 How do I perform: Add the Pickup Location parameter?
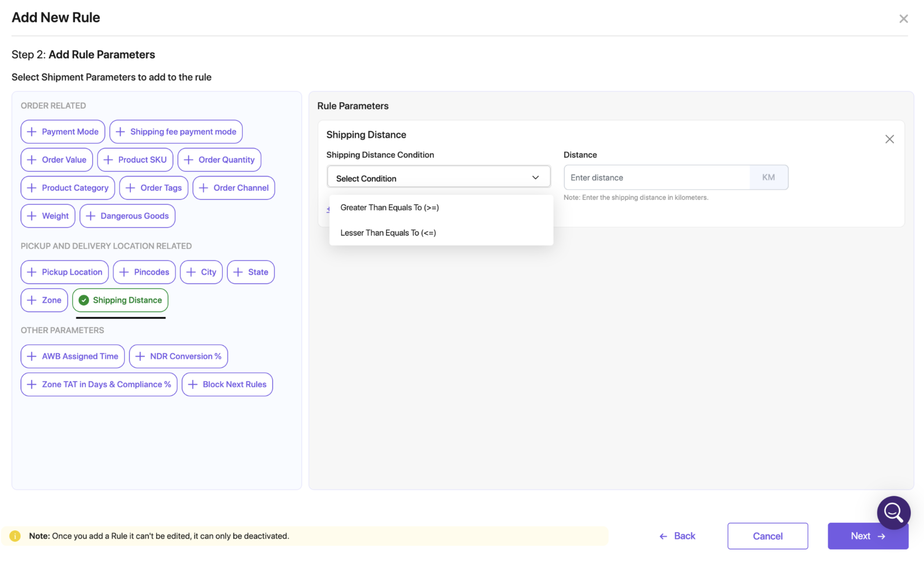65,272
